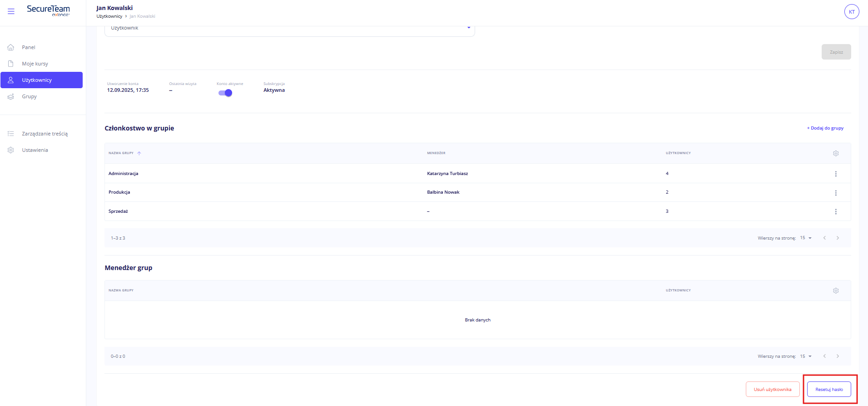The image size is (868, 406).
Task: Open three-dot menu for Produkcja row
Action: [835, 193]
